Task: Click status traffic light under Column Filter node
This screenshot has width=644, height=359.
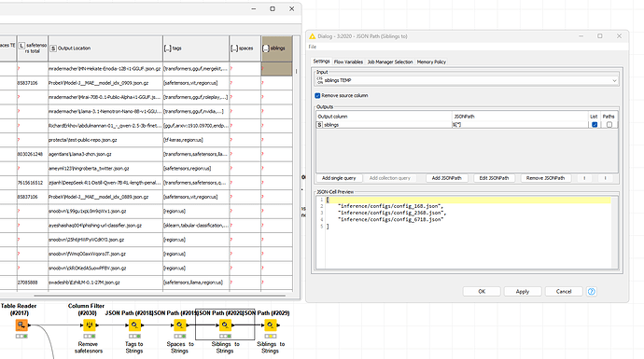Action: click(x=89, y=337)
